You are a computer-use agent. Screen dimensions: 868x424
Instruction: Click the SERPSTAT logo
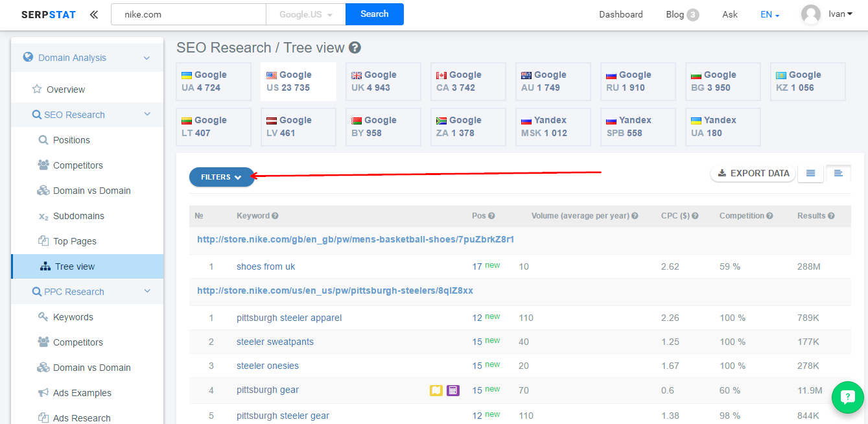pyautogui.click(x=48, y=14)
